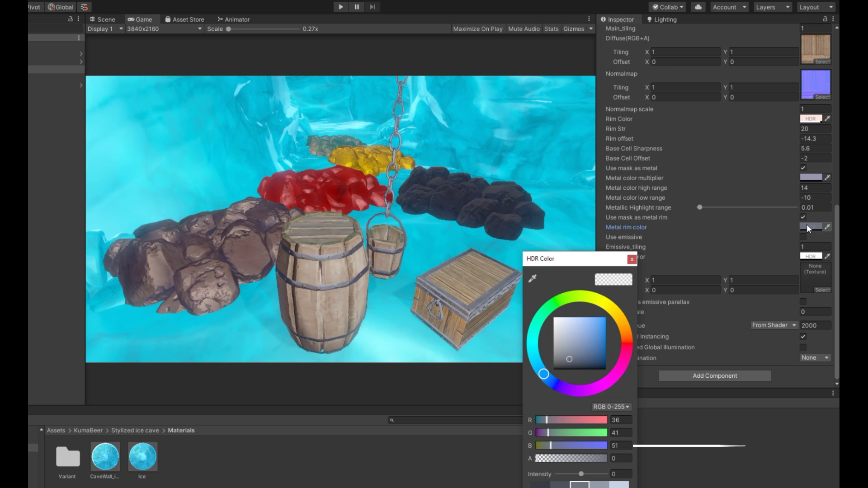
Task: Open the Layout dropdown
Action: (x=816, y=7)
